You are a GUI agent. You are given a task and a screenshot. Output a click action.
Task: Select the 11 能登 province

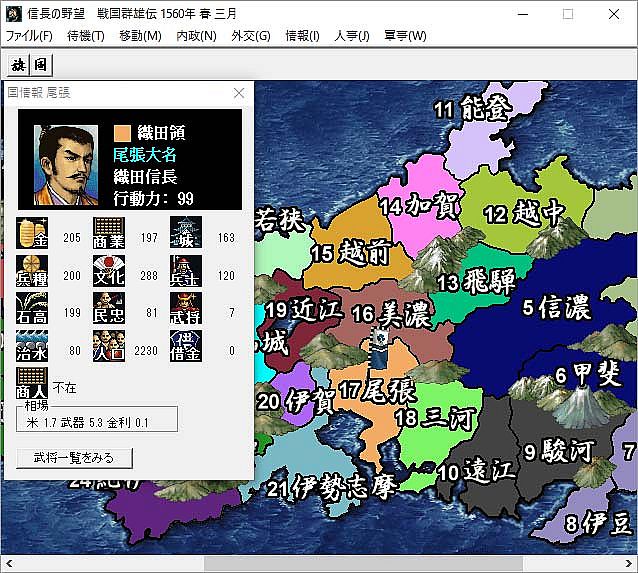point(472,108)
